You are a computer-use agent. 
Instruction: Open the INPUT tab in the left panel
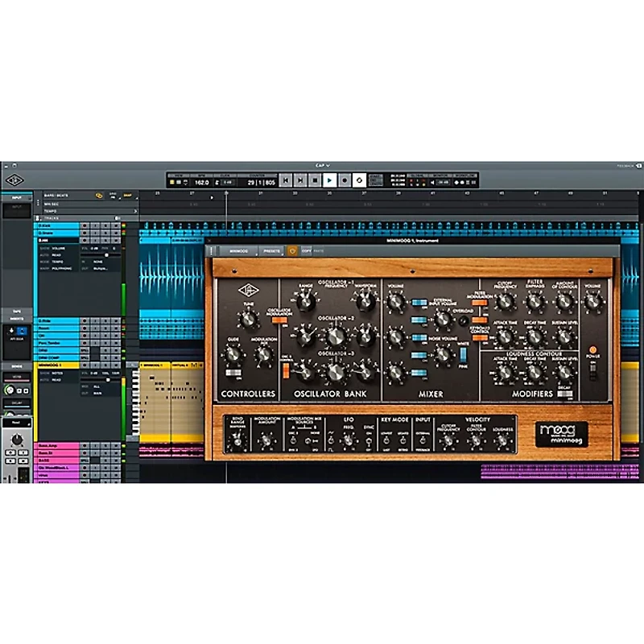17,197
